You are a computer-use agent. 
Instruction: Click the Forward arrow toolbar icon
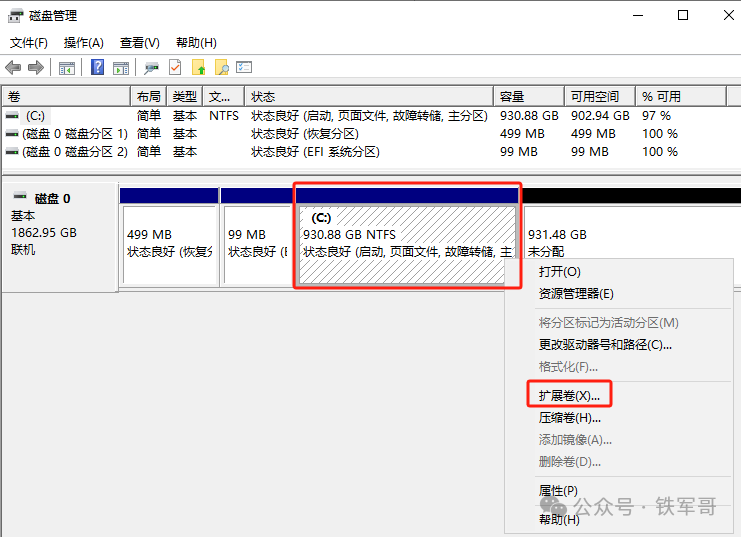click(36, 68)
